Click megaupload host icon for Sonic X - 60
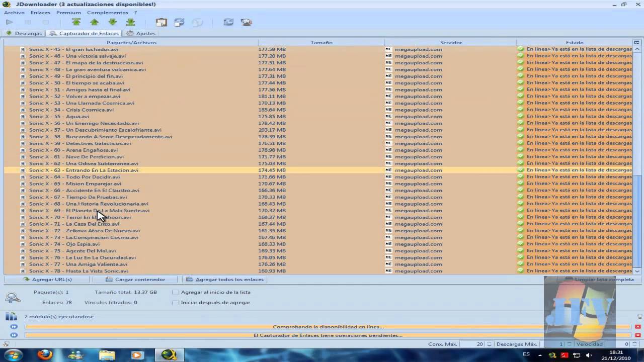 click(388, 150)
